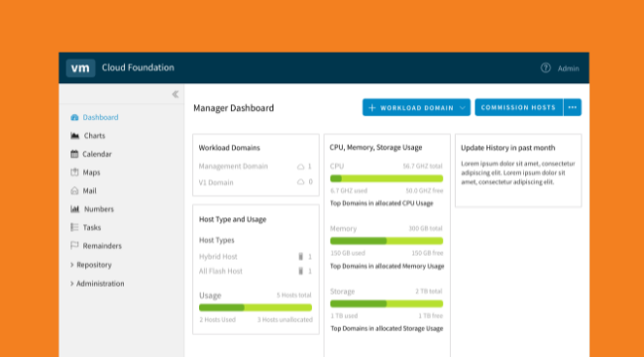Open Remainders in sidebar

[x=102, y=246]
